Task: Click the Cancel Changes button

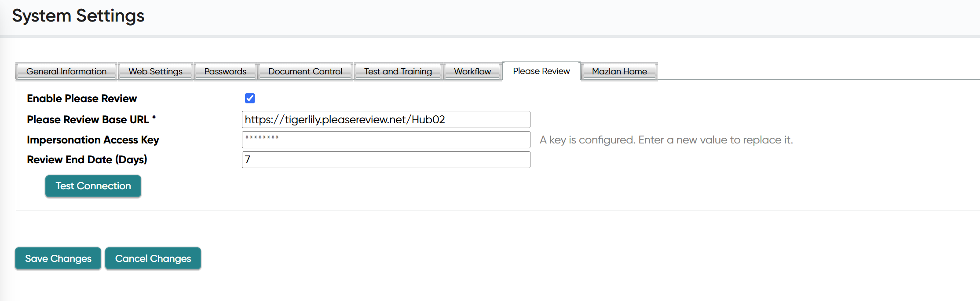Action: [153, 258]
